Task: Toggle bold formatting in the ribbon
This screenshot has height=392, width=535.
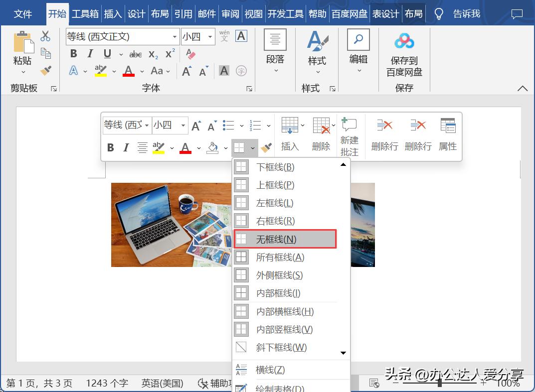Action: point(73,53)
